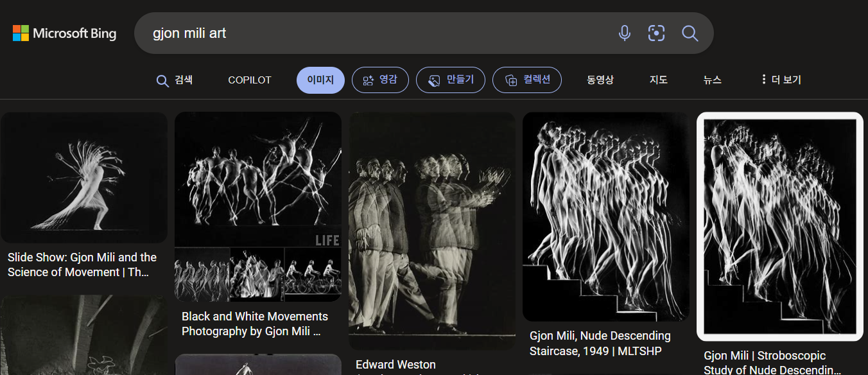868x375 pixels.
Task: Open 'Slide Show: Gjon Mili and the Science of Movement' link
Action: tap(83, 265)
